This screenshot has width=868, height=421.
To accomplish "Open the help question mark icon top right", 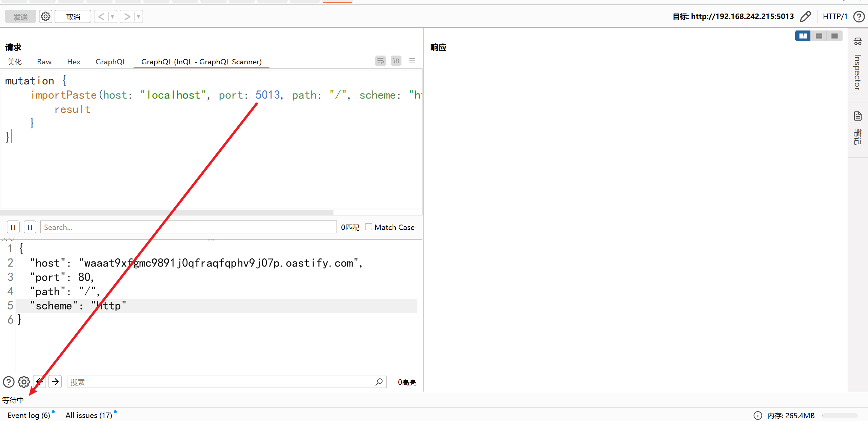I will pyautogui.click(x=859, y=17).
